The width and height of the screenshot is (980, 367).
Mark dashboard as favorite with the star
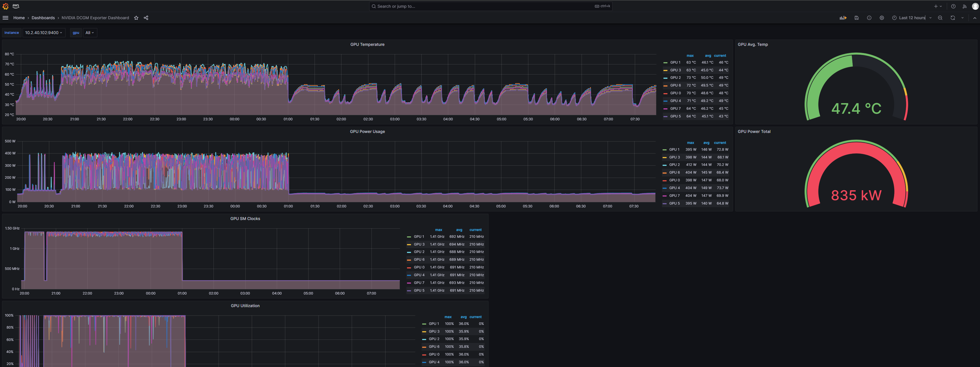(136, 18)
